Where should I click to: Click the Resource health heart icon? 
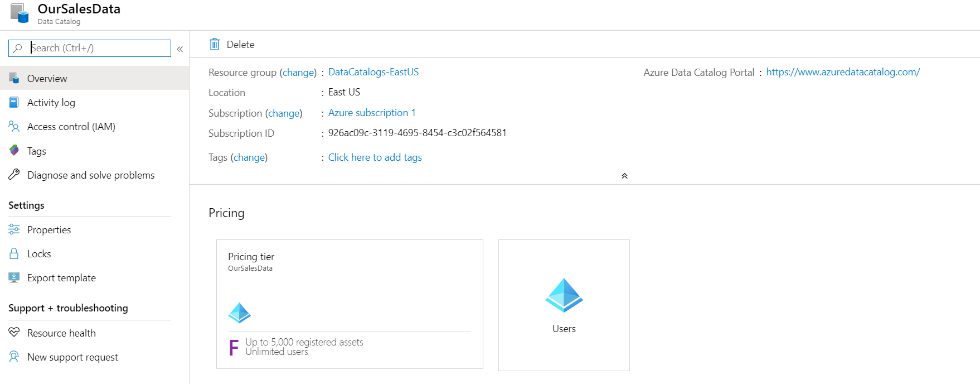(14, 333)
